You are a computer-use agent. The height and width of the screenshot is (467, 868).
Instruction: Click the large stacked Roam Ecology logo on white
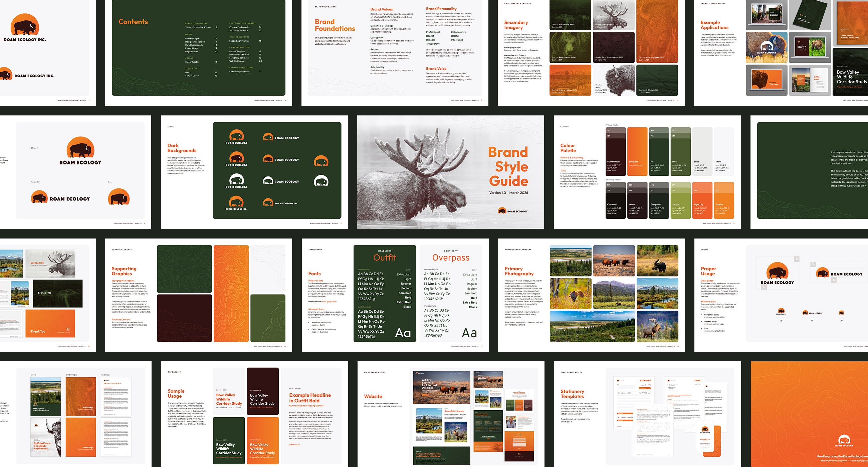click(80, 150)
